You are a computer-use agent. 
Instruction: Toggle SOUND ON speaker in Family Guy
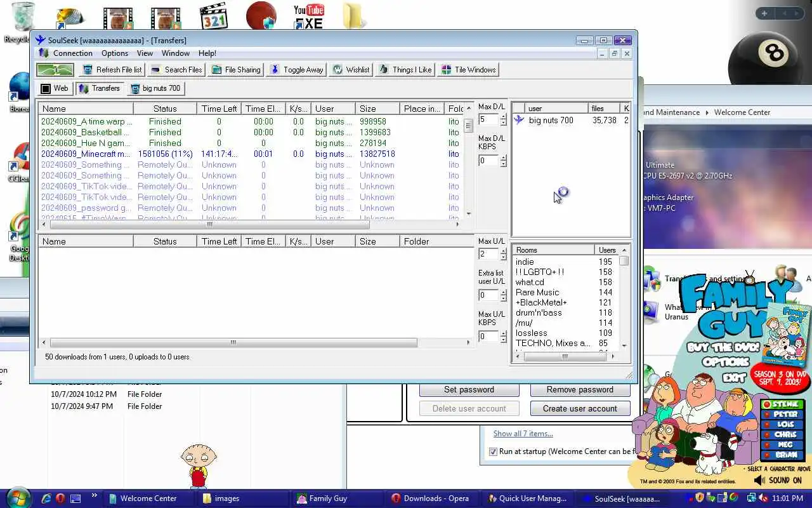point(759,481)
